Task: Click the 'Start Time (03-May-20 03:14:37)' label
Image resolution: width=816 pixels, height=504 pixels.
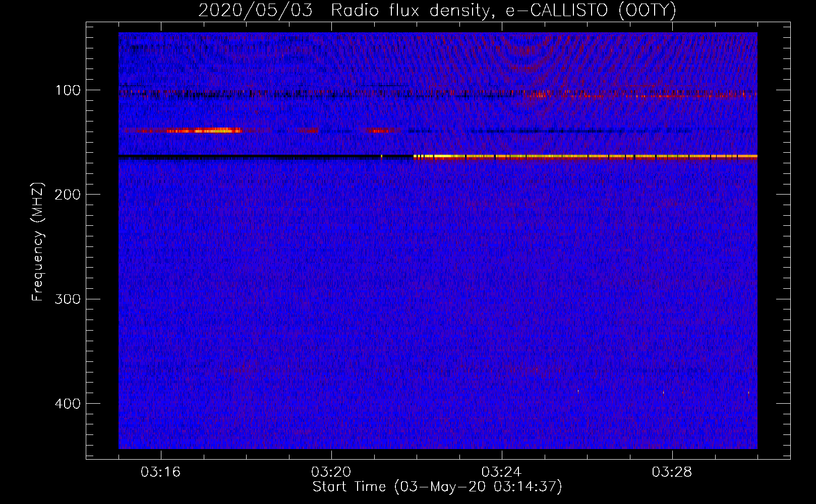Action: point(437,487)
